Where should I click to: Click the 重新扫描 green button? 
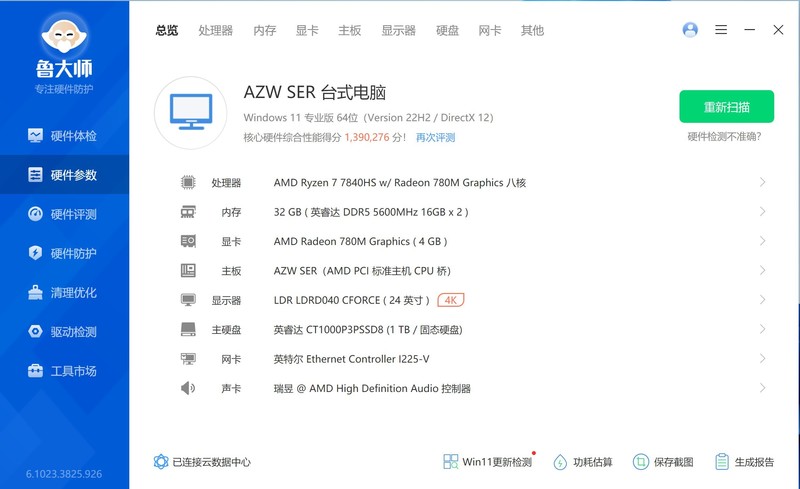(x=727, y=107)
